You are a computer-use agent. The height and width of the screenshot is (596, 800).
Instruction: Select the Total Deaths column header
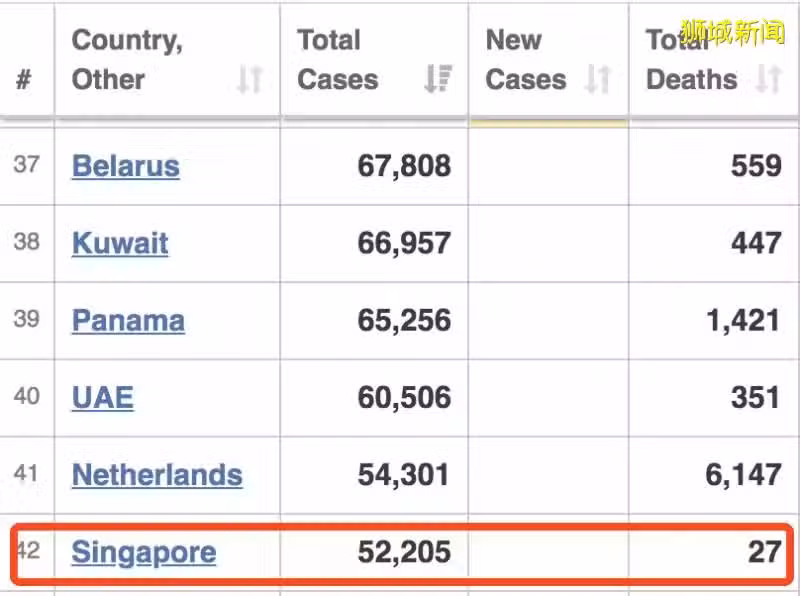coord(714,60)
